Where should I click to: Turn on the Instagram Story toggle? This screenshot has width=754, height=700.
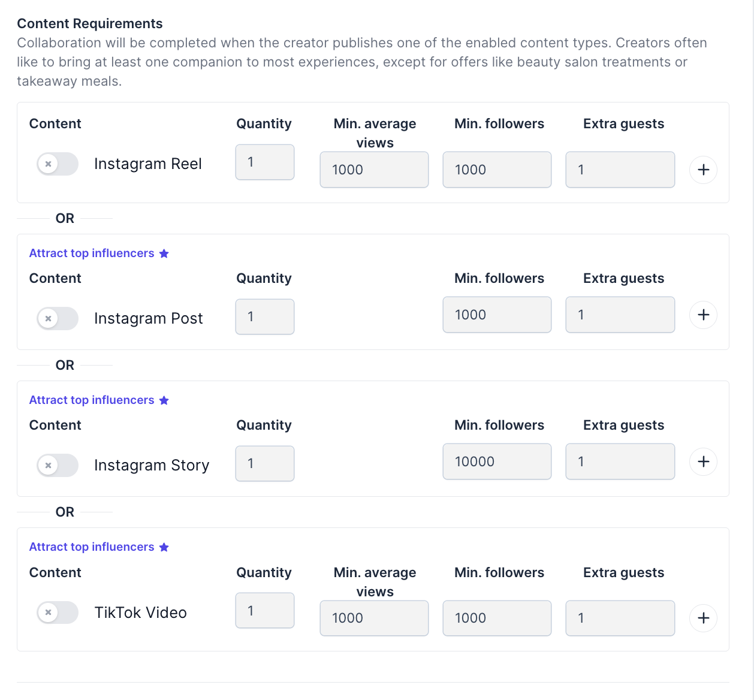58,465
